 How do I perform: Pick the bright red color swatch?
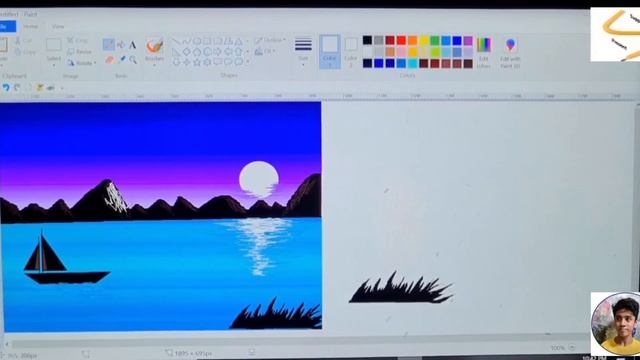tap(401, 40)
